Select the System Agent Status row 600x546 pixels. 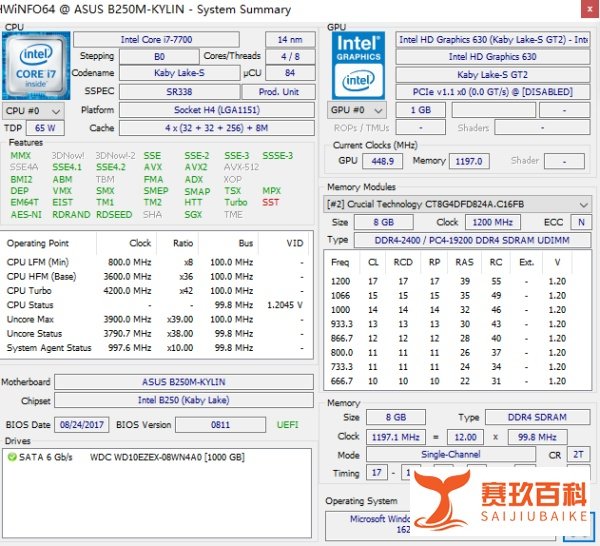tap(156, 348)
